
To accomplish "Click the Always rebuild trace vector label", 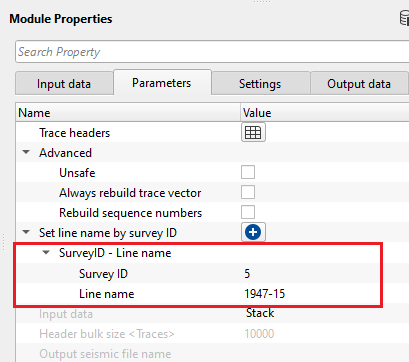I will pyautogui.click(x=130, y=193).
